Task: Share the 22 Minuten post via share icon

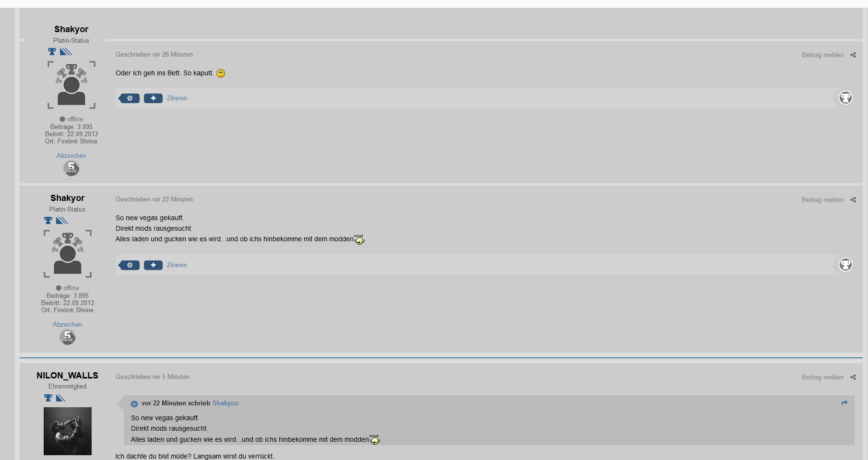Action: pos(853,200)
